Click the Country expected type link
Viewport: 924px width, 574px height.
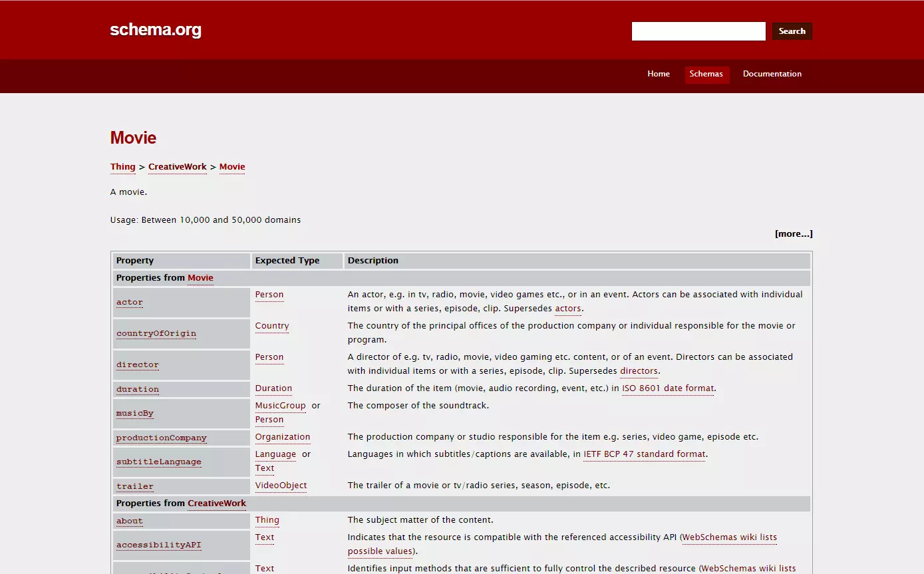(271, 326)
